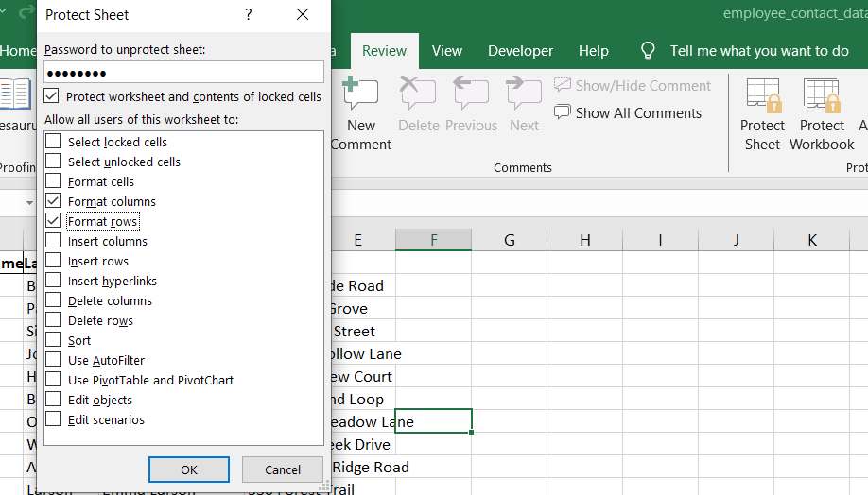Enable the Use AutoFilter checkbox
The image size is (868, 495).
[x=53, y=360]
